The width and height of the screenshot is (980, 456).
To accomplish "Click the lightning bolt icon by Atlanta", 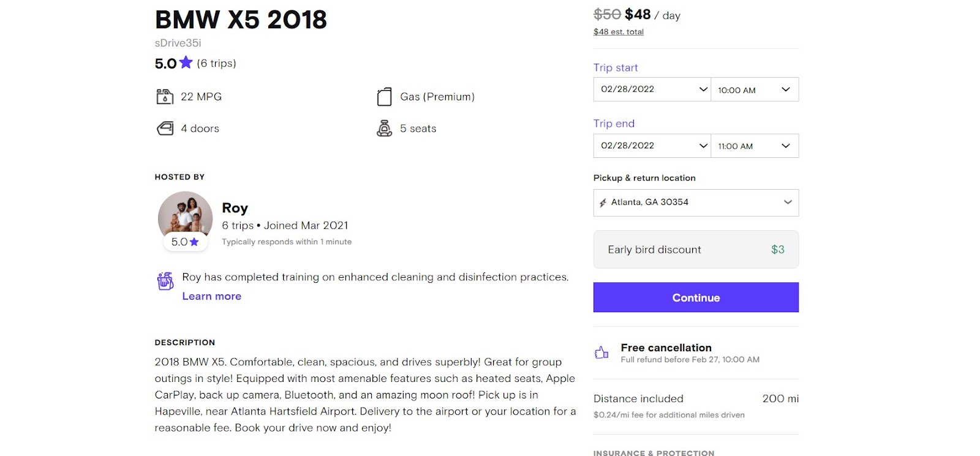I will (603, 203).
